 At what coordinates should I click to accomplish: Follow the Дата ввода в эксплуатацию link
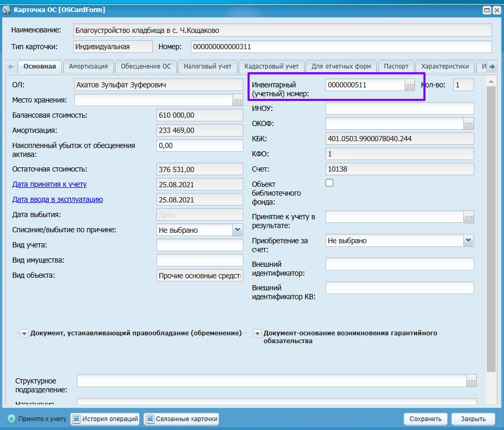pyautogui.click(x=58, y=200)
